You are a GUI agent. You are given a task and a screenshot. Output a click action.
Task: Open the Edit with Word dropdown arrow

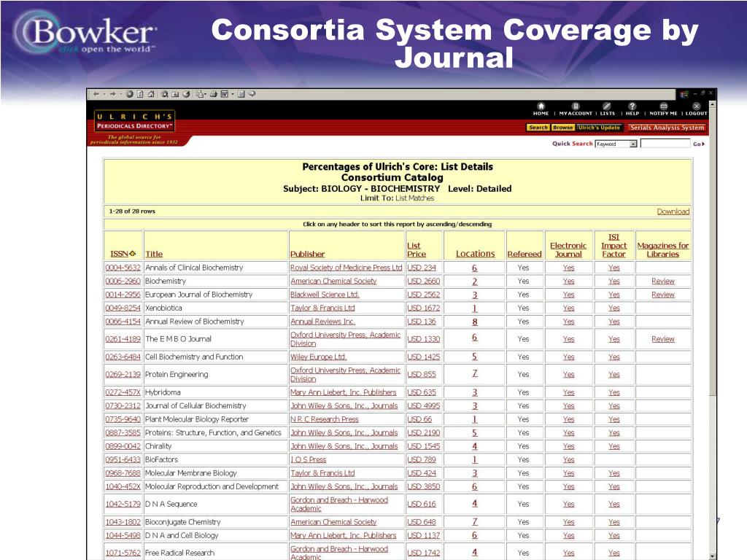tap(233, 94)
